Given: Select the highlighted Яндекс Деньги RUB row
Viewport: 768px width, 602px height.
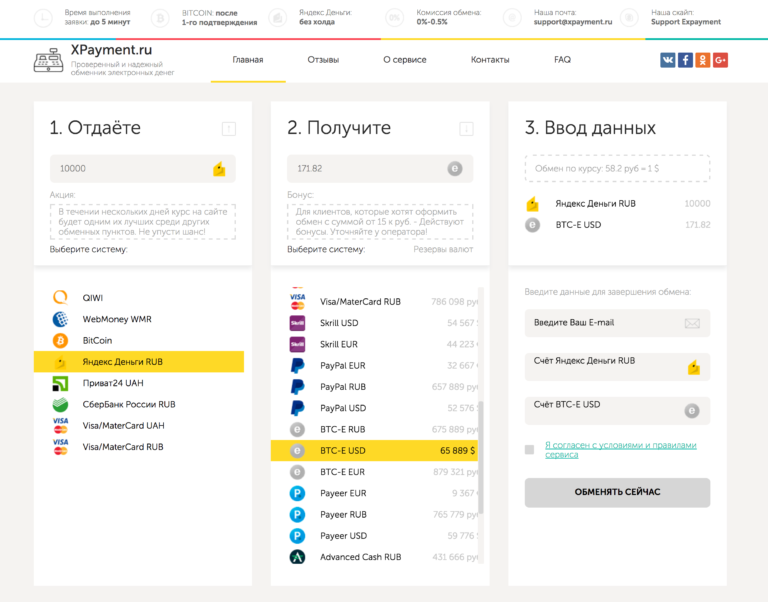Looking at the screenshot, I should coord(139,361).
